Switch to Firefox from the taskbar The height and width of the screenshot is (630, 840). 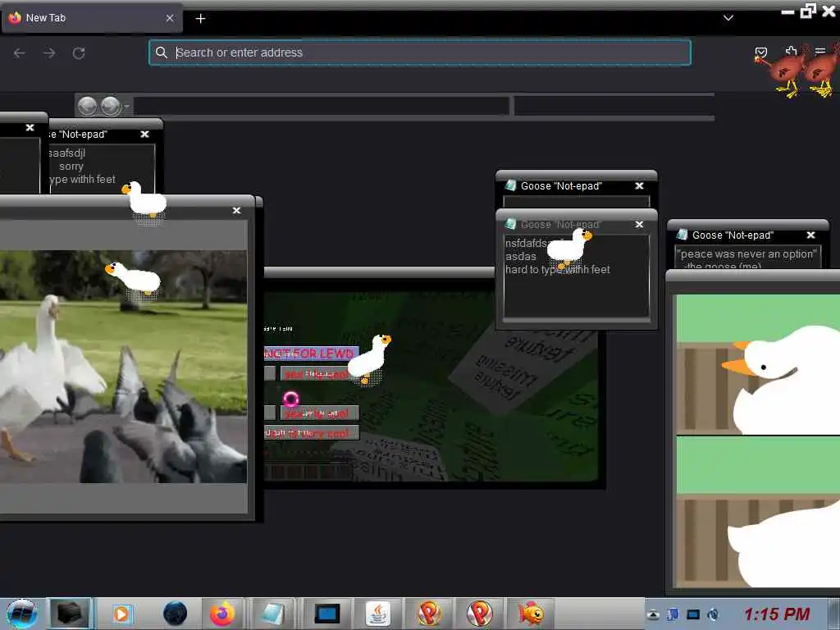coord(222,614)
